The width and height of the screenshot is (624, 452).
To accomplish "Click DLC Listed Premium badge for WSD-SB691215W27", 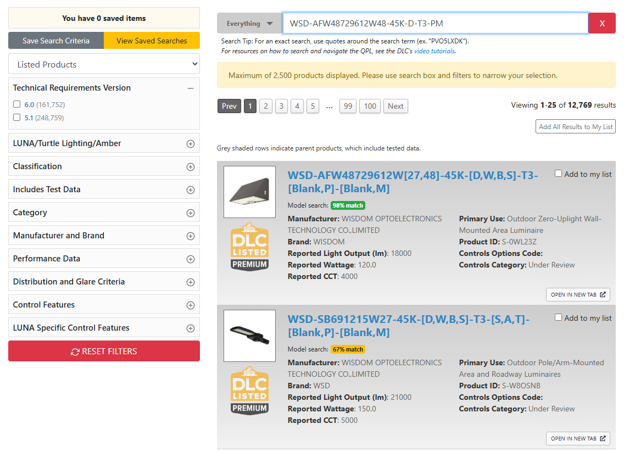I will click(250, 391).
